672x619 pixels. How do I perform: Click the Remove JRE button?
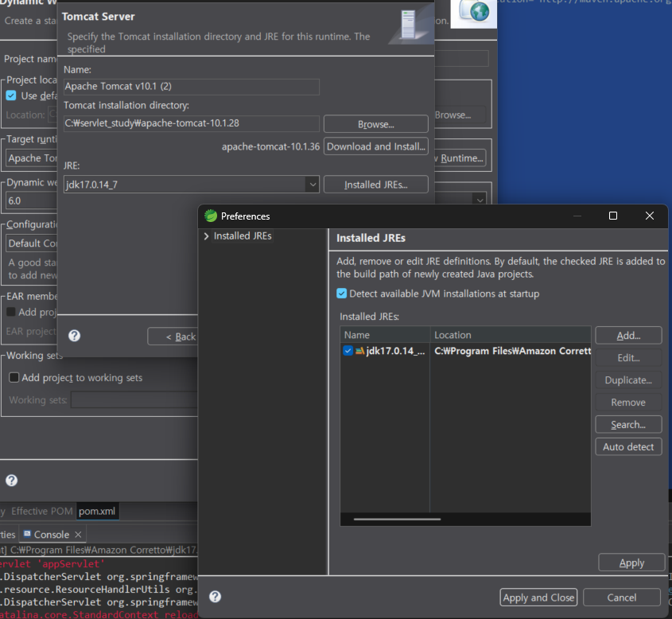point(628,403)
